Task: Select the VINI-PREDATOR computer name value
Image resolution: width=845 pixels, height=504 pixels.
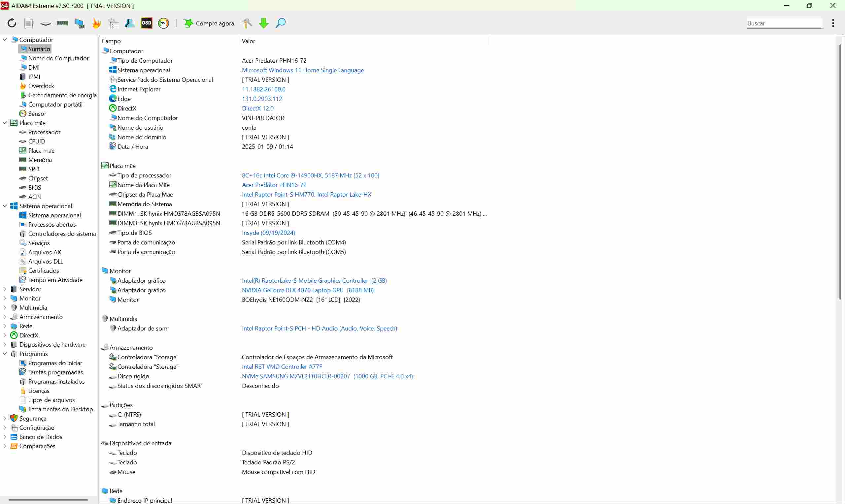Action: click(x=263, y=118)
